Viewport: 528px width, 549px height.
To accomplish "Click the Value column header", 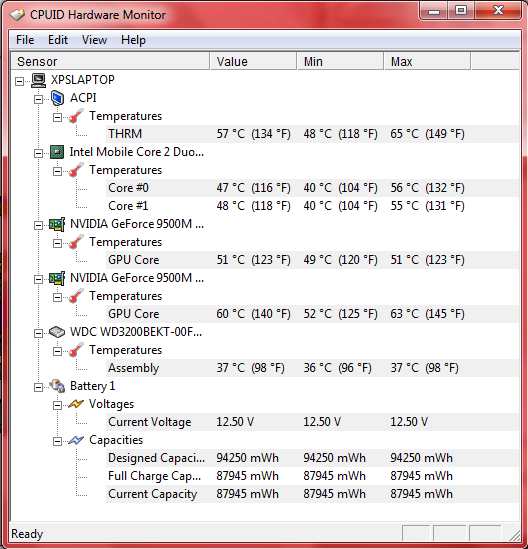I will [x=253, y=62].
